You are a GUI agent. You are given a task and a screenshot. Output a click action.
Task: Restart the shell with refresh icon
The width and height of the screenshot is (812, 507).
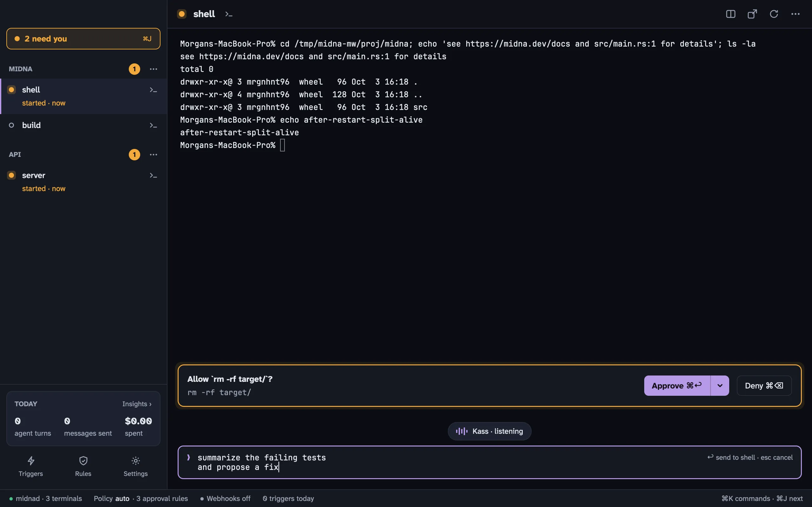click(x=774, y=14)
